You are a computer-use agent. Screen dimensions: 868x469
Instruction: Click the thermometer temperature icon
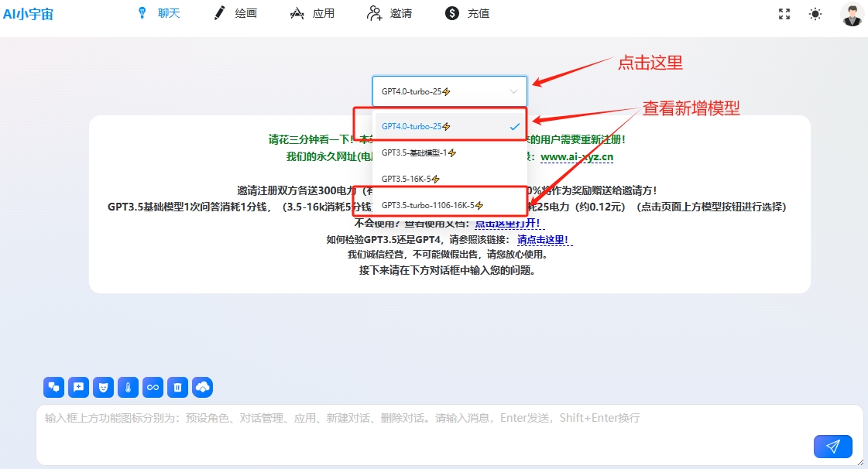128,387
